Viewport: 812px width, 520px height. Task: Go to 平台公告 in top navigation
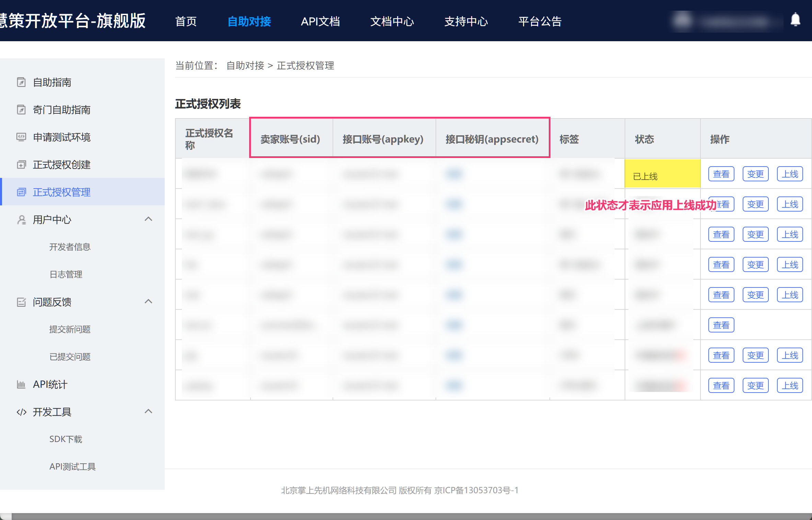click(540, 21)
